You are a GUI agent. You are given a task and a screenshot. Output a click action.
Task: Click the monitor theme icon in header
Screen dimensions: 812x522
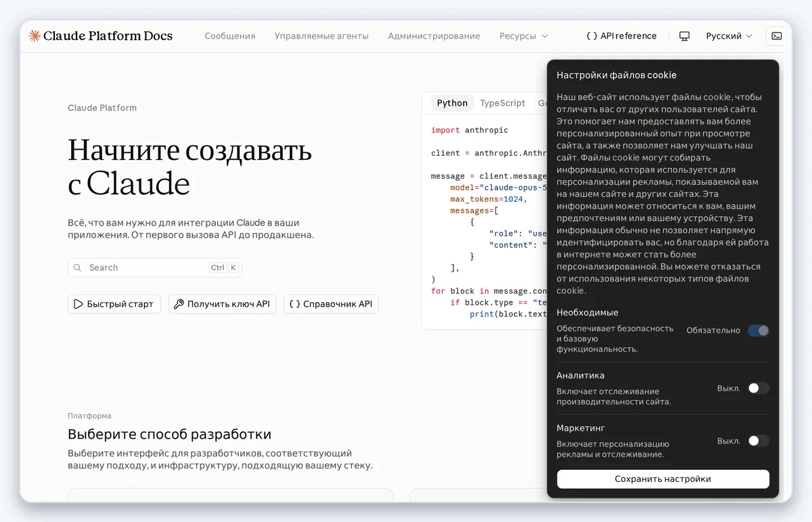(x=684, y=36)
